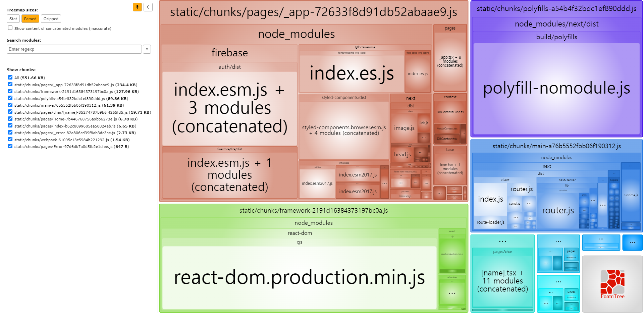This screenshot has height=313, width=644.
Task: Select process browser.js block
Action: pyautogui.click(x=405, y=196)
